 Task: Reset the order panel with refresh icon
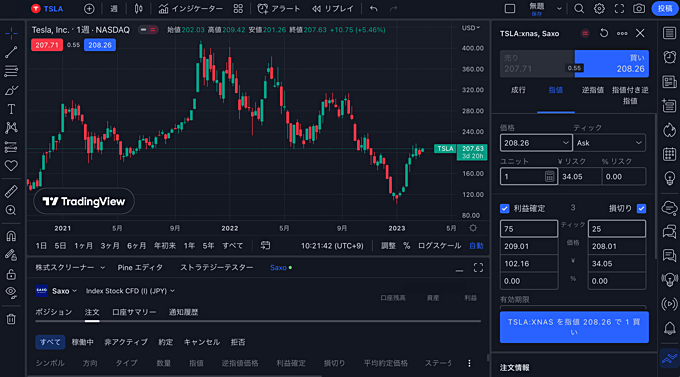(604, 33)
